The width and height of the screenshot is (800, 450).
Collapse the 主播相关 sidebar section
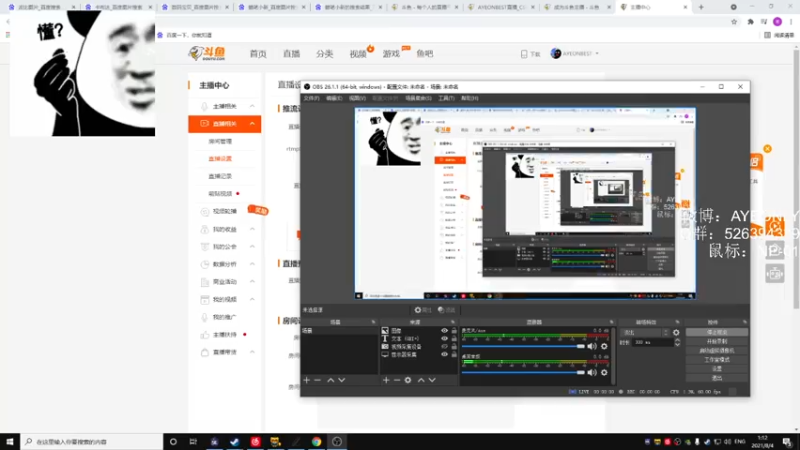[253, 106]
